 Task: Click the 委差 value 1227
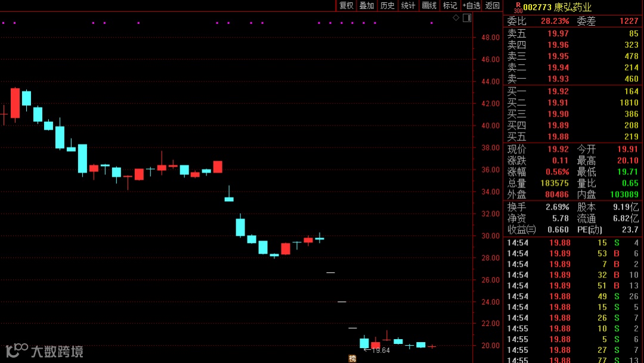[629, 21]
